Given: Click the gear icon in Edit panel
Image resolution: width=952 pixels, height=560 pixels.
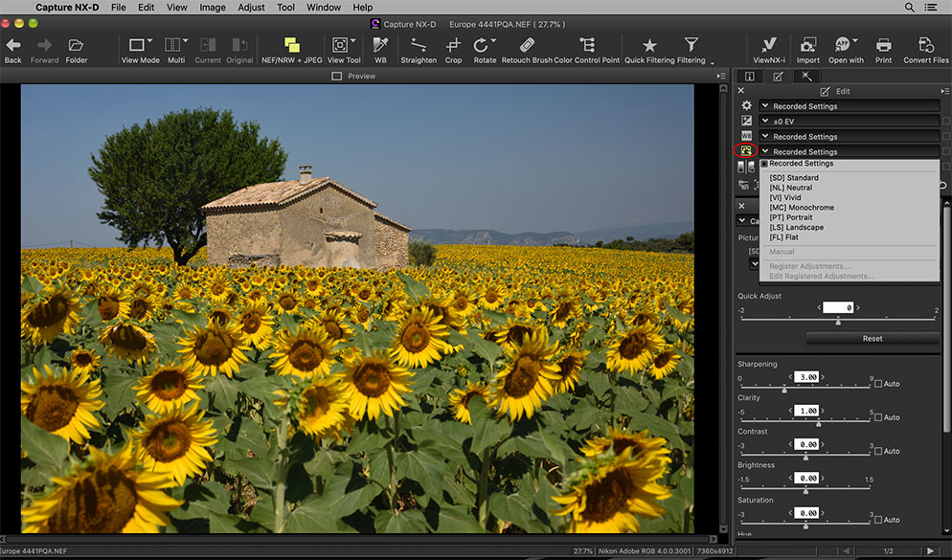Looking at the screenshot, I should pos(746,105).
